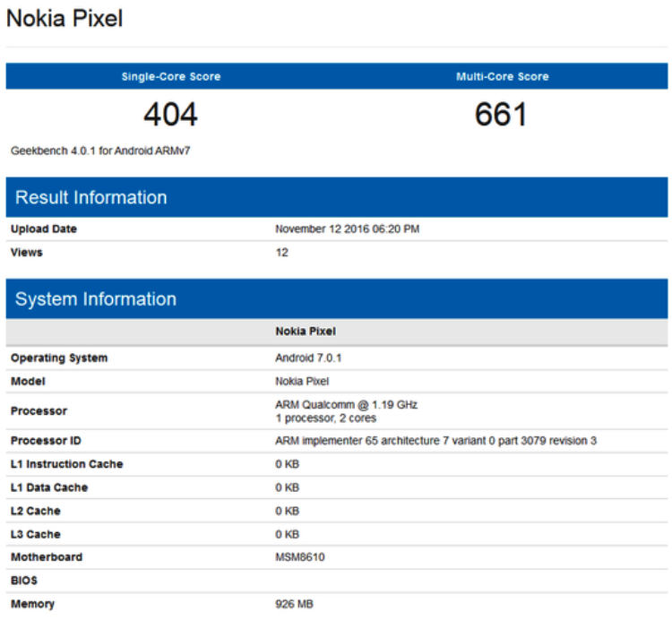Screen dimensions: 672x629
Task: Select the Android 7.0.1 operating system value
Action: point(308,358)
